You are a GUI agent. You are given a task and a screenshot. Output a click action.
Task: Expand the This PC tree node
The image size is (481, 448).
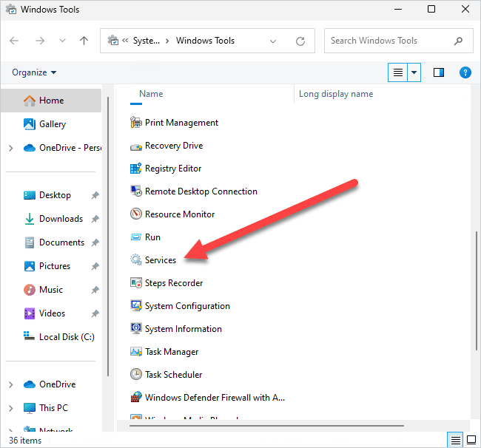tap(11, 408)
